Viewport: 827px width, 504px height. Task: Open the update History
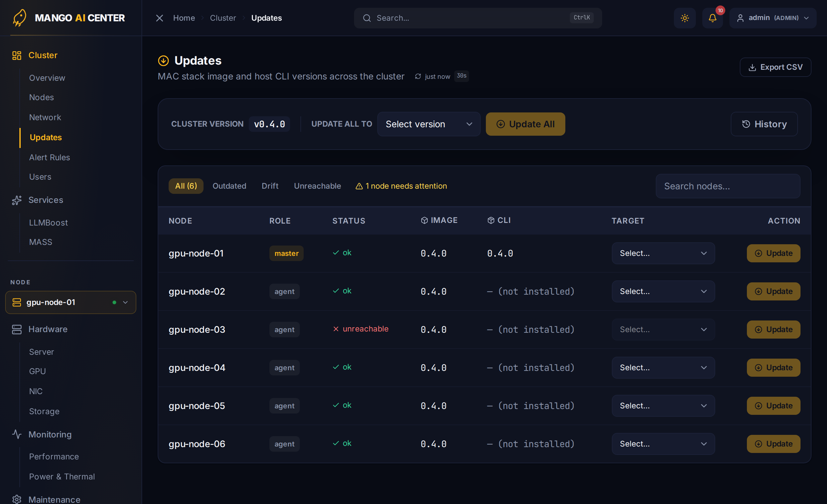pyautogui.click(x=764, y=124)
